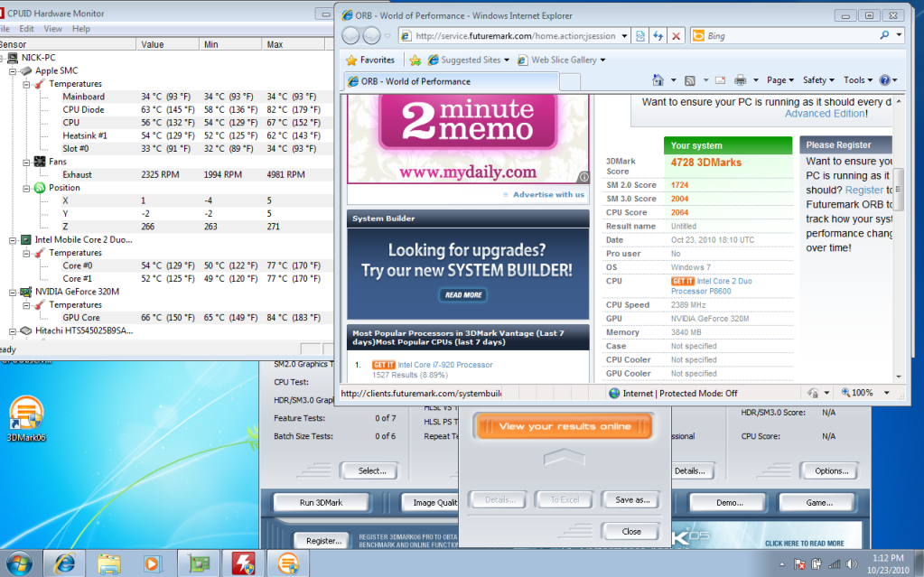Open the taskbar clock showing 1:12 PM
924x577 pixels.
(888, 564)
